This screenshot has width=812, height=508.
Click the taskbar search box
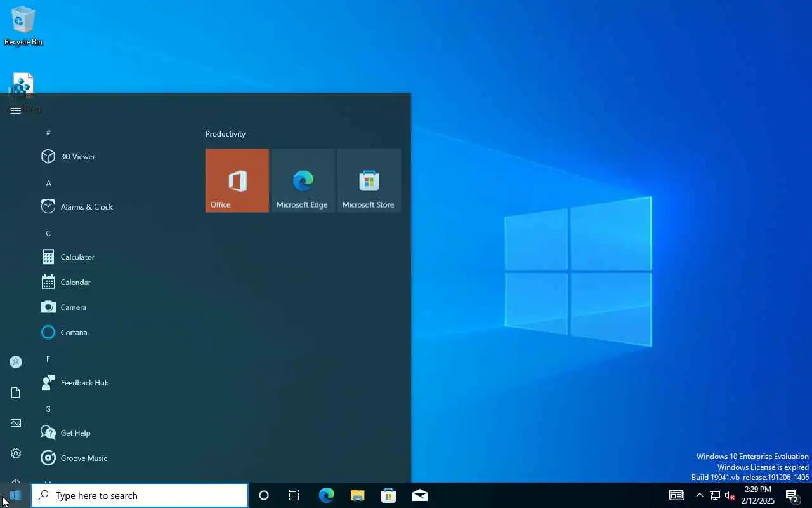[x=140, y=495]
